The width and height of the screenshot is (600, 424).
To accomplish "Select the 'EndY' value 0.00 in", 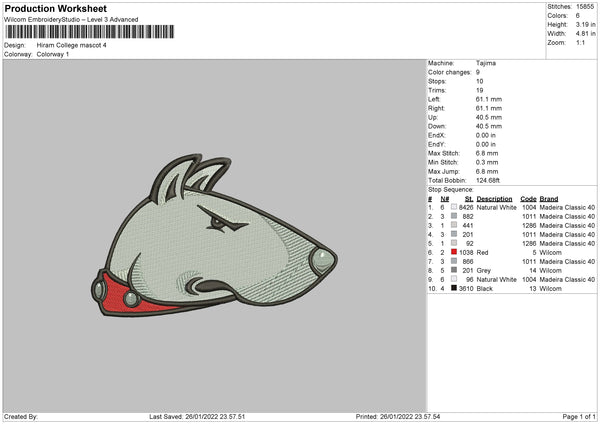I will pyautogui.click(x=486, y=144).
